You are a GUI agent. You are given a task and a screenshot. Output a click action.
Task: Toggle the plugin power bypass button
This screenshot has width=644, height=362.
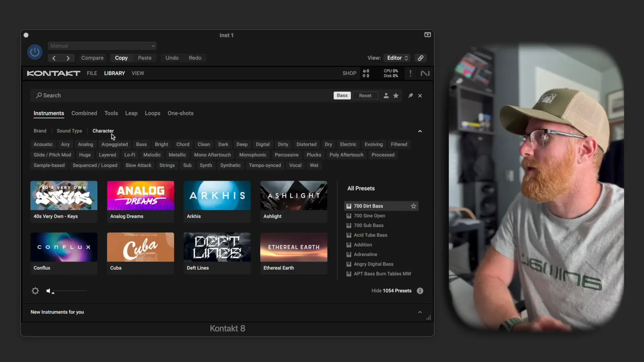pyautogui.click(x=35, y=52)
